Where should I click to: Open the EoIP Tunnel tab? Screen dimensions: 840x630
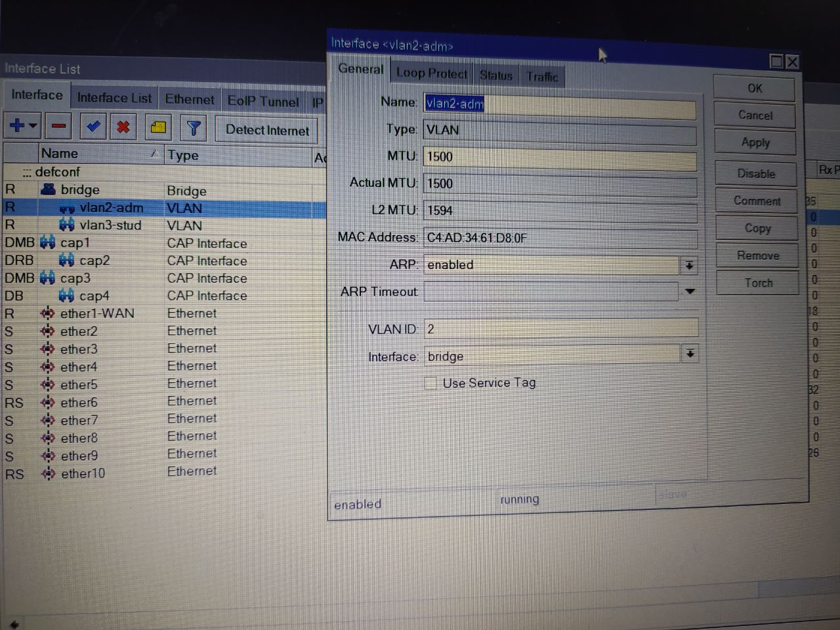tap(263, 101)
